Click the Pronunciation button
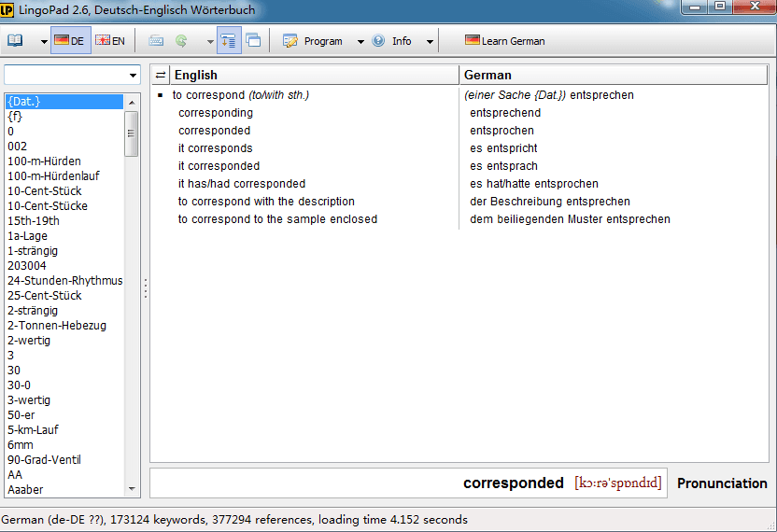777x532 pixels. (x=722, y=483)
